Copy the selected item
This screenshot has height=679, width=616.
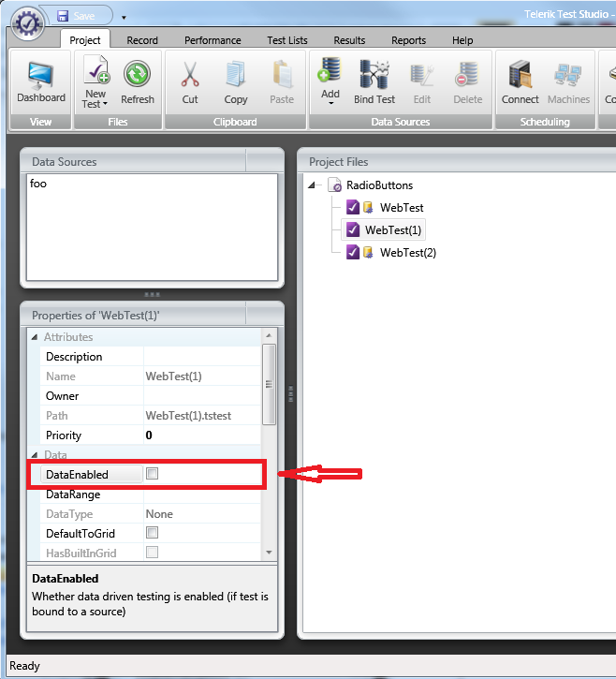coord(236,82)
